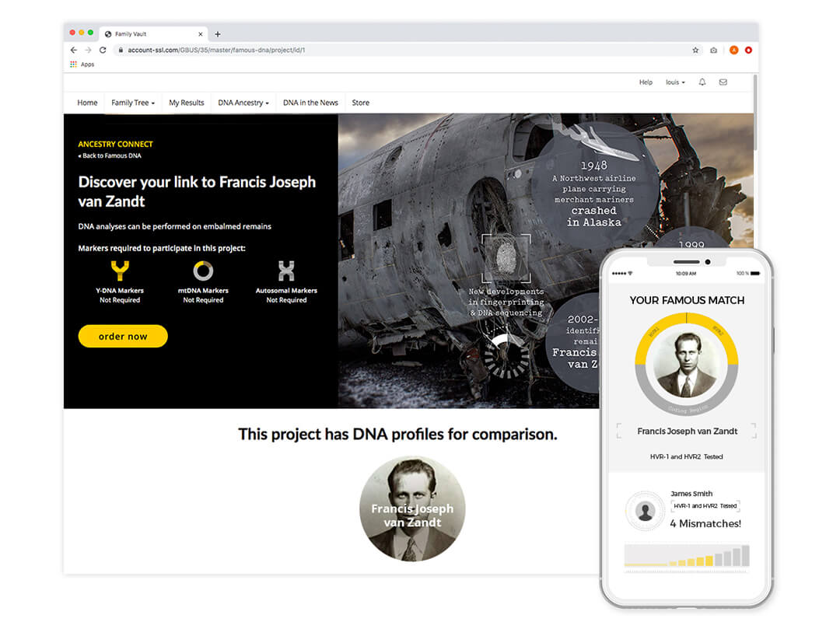Viewport: 840px width, 622px height.
Task: Follow the Back to Famous DNA link
Action: (x=110, y=156)
